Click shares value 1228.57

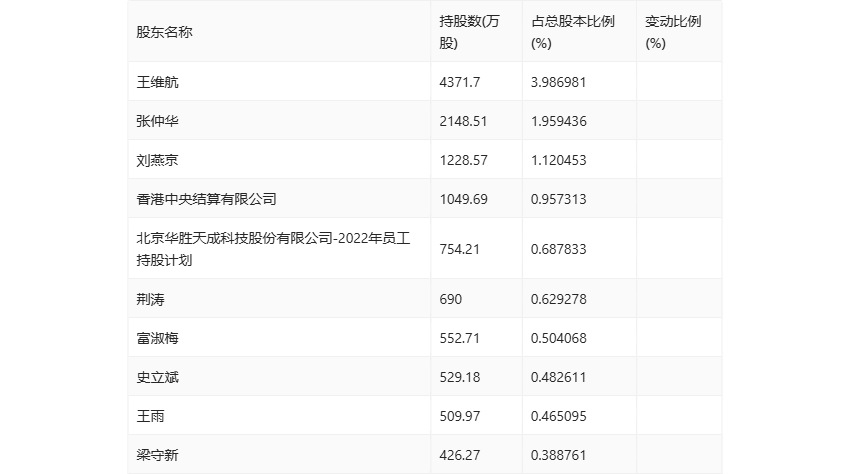[463, 160]
